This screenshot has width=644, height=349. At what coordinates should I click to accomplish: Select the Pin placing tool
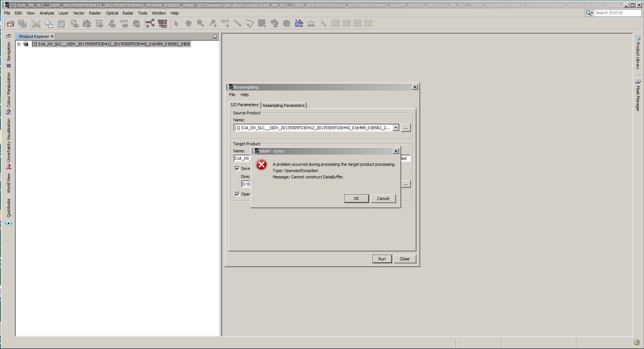coord(213,23)
